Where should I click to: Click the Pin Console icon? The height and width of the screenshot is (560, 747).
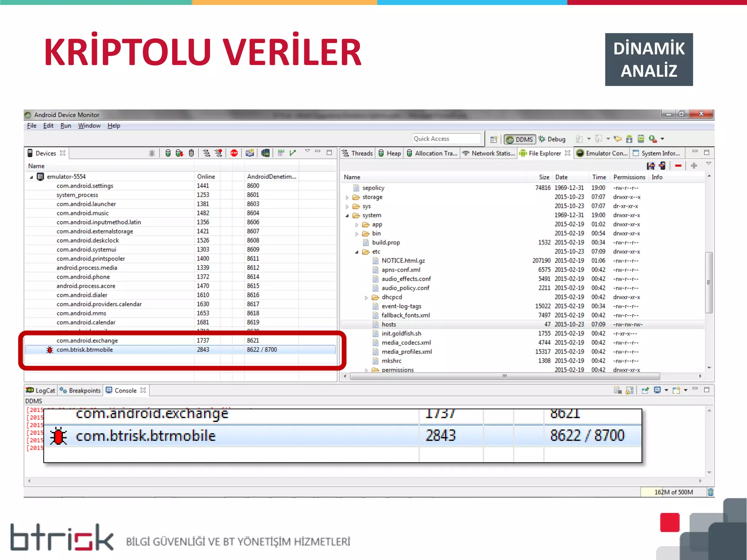tap(645, 390)
